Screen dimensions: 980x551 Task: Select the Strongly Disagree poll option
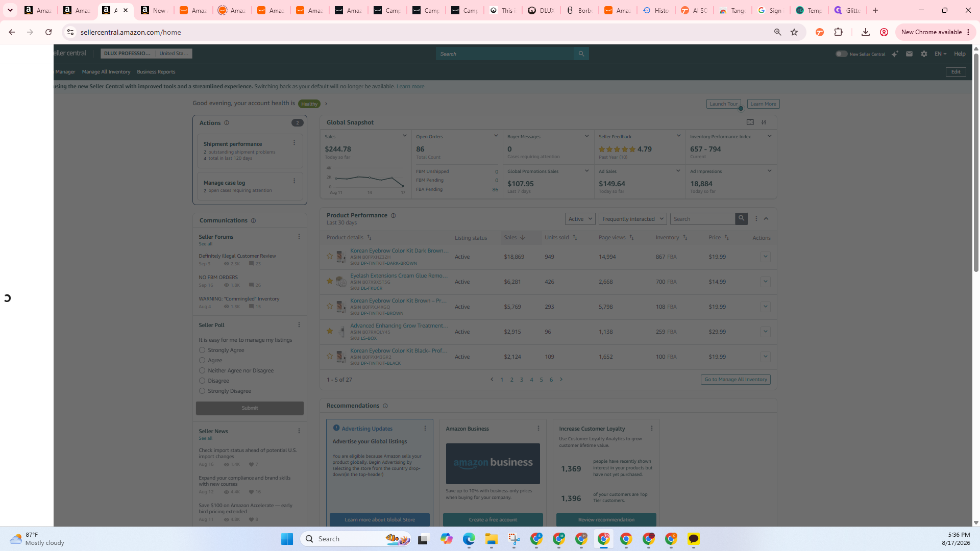coord(202,391)
